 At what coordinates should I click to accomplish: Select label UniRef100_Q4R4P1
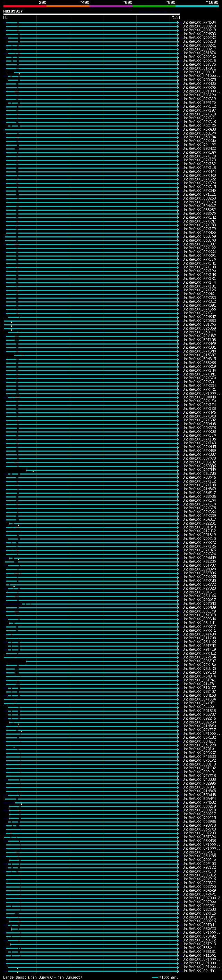pos(199,894)
